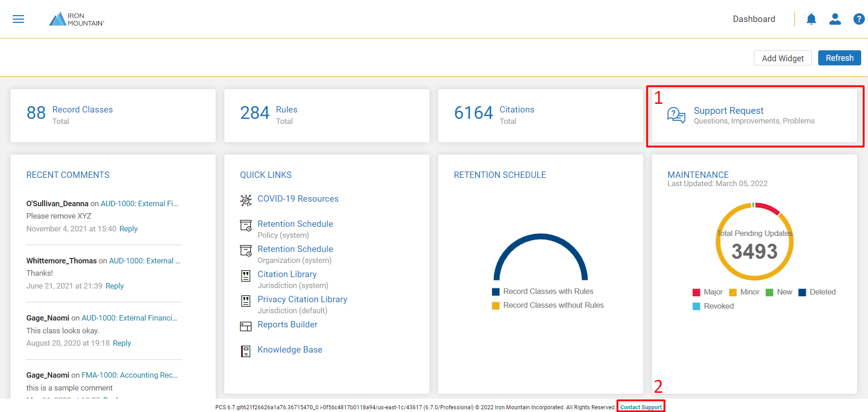Click the Major red legend swatch
This screenshot has width=868, height=412.
point(696,293)
